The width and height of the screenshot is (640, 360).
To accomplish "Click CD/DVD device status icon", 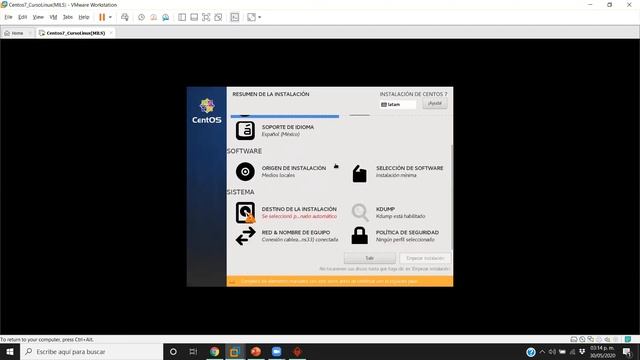I will pos(582,339).
